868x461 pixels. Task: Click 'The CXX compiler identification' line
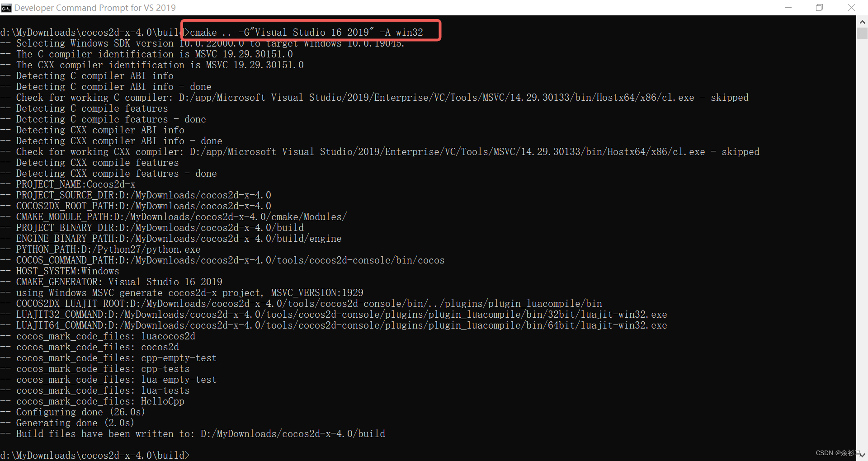tap(152, 65)
